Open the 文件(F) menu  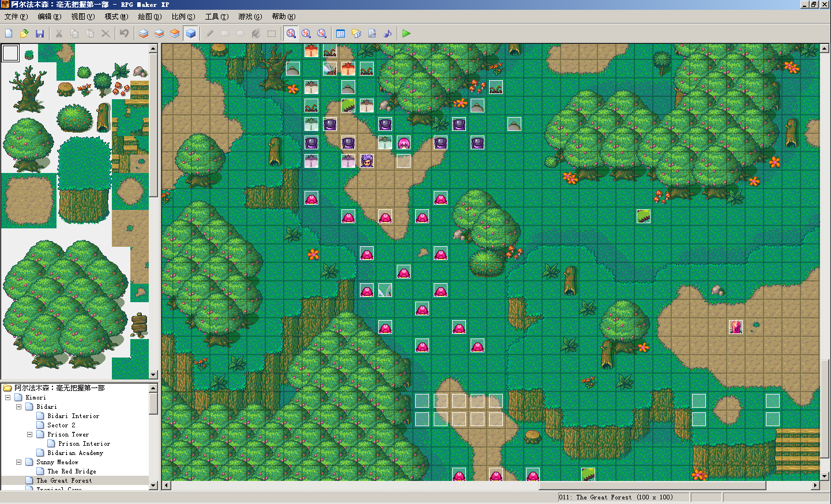(16, 17)
